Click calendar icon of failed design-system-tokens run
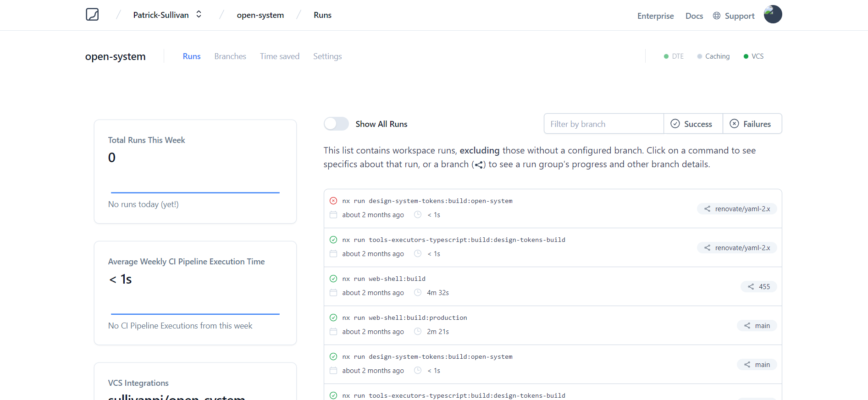Screen dimensions: 868x400 (x=333, y=214)
